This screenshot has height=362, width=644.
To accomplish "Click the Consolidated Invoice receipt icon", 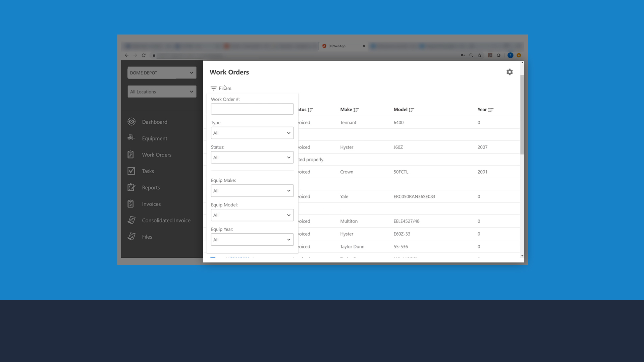I will (x=131, y=220).
